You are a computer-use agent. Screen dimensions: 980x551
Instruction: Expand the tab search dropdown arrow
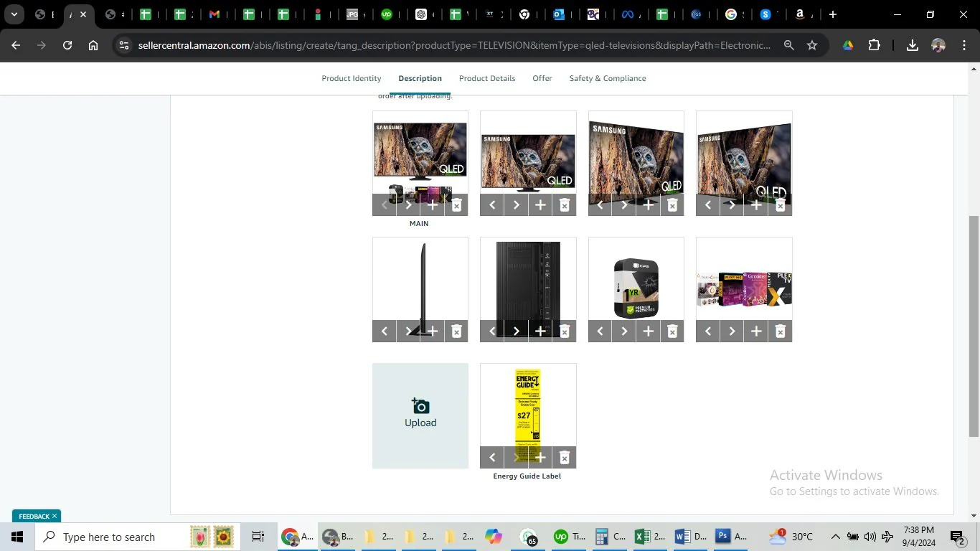(14, 14)
